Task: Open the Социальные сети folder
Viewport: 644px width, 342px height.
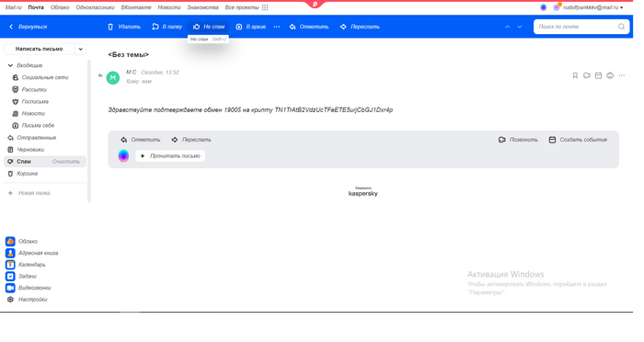Action: pyautogui.click(x=40, y=77)
